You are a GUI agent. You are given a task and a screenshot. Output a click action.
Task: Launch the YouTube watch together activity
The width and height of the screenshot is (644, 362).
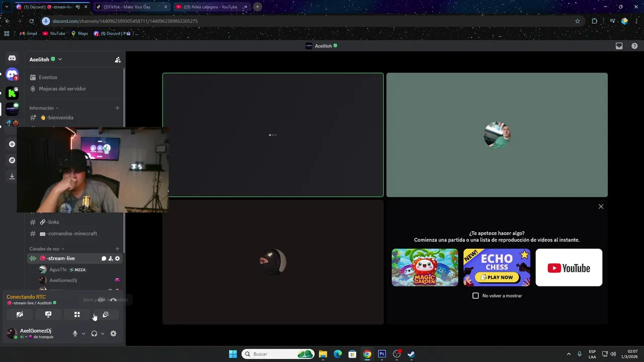[569, 267]
